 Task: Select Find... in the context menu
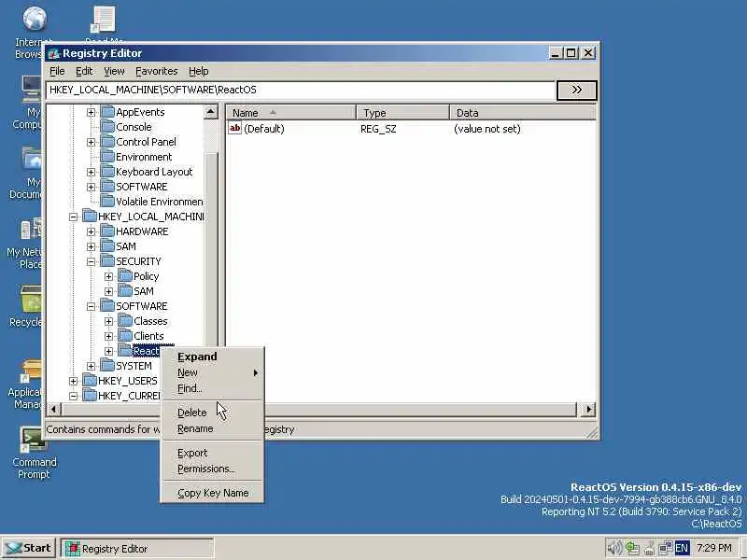pos(212,388)
